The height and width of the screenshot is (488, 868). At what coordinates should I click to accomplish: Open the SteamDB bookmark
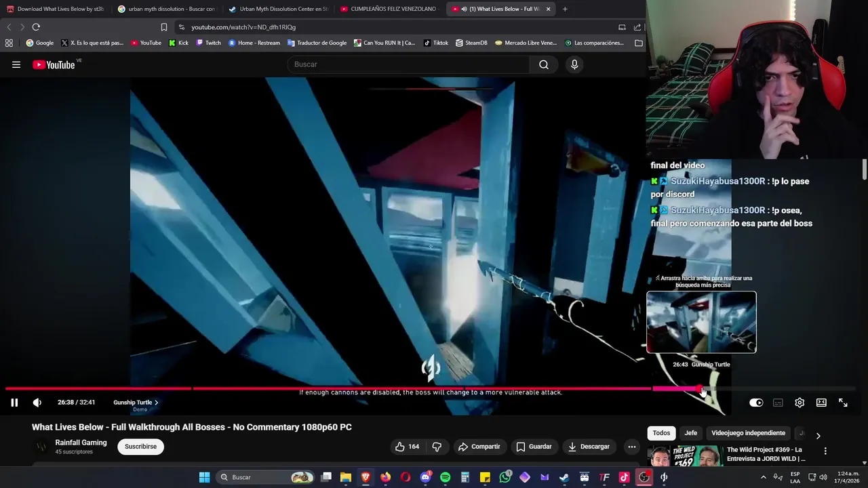[471, 43]
